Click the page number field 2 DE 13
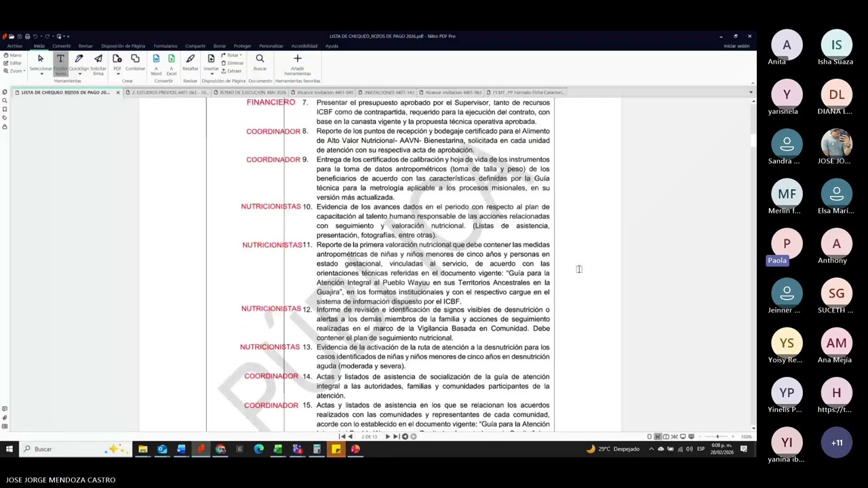The height and width of the screenshot is (488, 868). [x=370, y=436]
